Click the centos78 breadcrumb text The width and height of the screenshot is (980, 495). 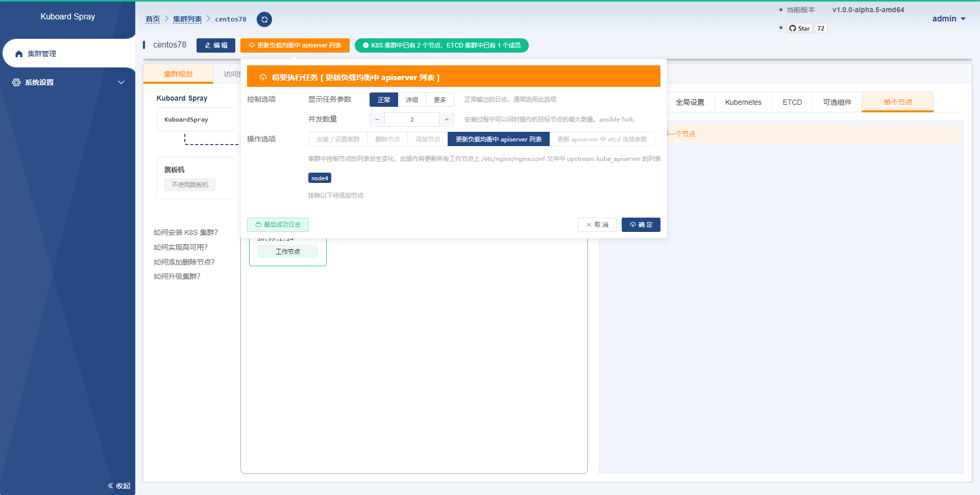point(231,19)
